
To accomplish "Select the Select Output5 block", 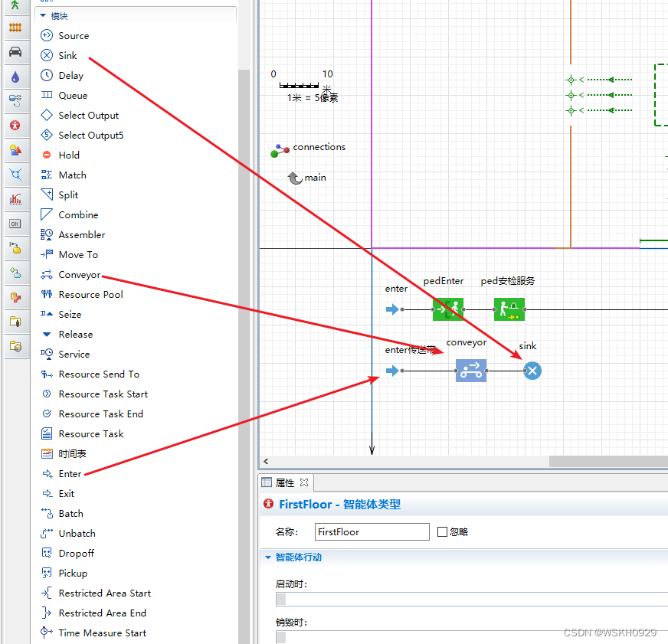I will 82,135.
